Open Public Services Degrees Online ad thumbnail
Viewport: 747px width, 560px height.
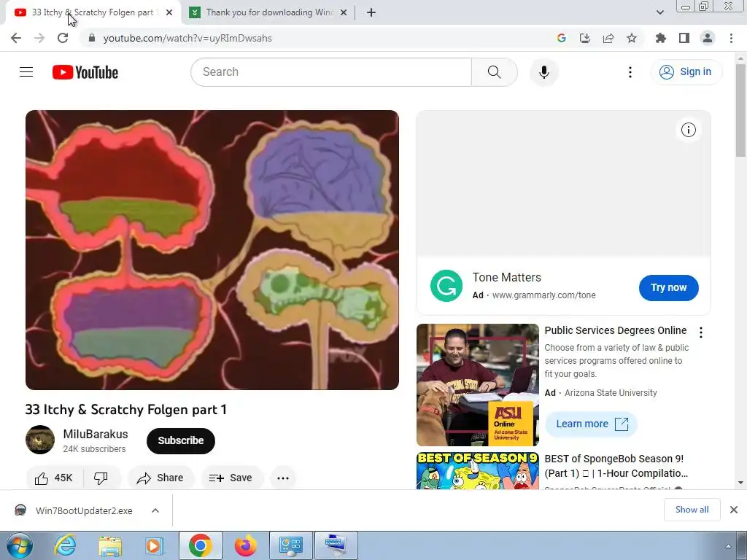(x=477, y=385)
